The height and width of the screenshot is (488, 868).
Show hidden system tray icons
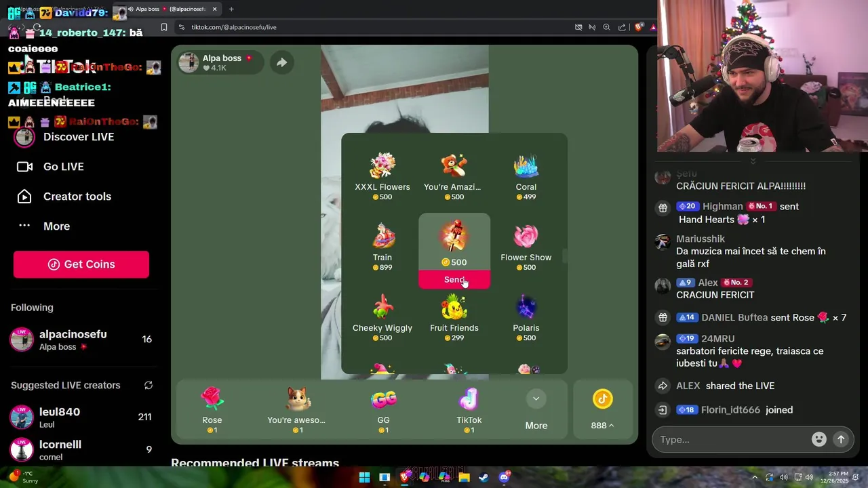click(754, 477)
